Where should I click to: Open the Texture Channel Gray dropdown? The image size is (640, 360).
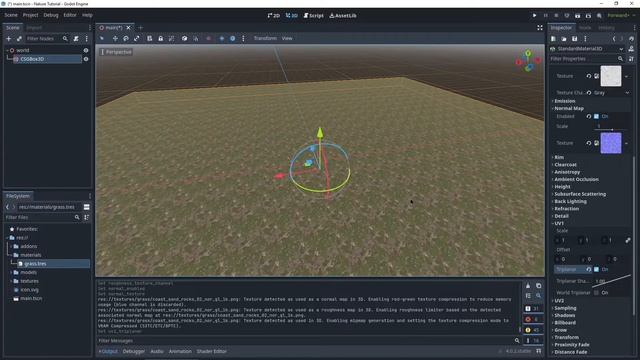611,93
